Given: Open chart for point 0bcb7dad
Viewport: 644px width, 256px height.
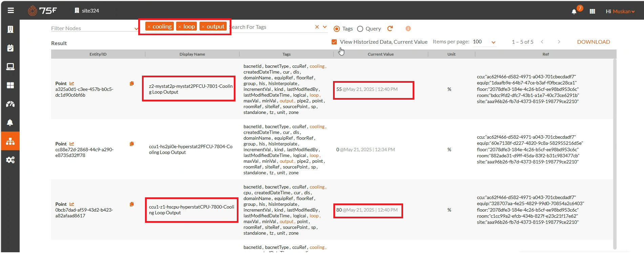Looking at the screenshot, I should pyautogui.click(x=72, y=204).
